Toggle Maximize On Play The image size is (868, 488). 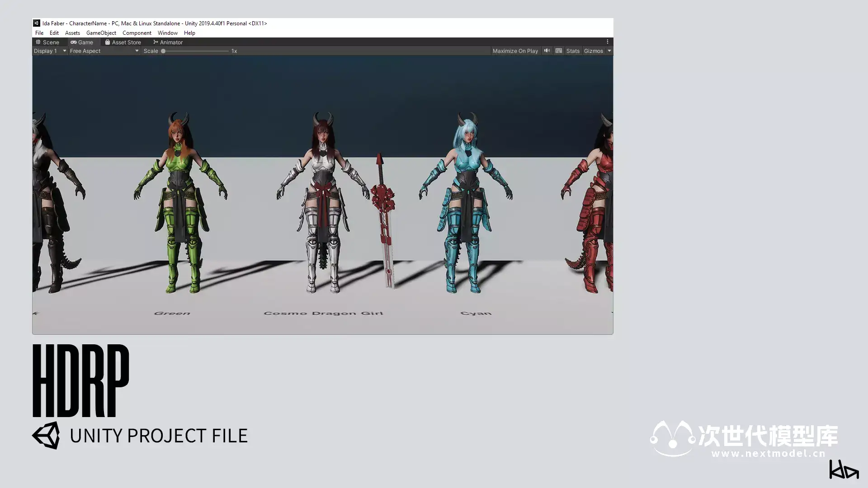point(515,51)
